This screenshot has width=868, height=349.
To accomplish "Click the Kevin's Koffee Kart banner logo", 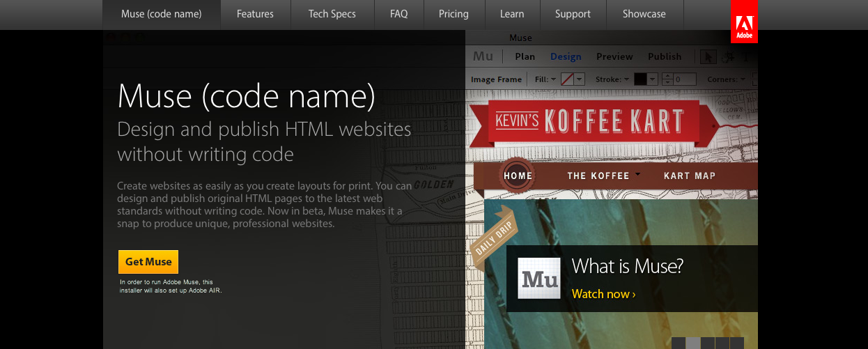I will tap(589, 121).
